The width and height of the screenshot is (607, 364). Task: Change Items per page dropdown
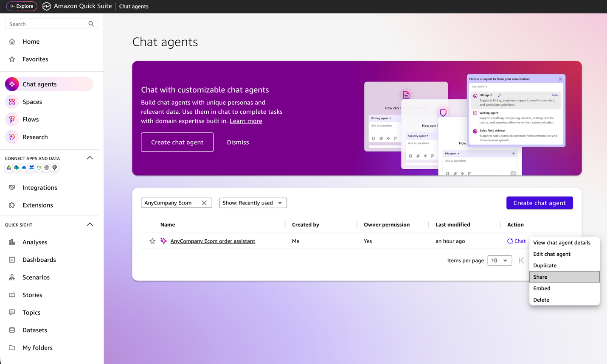tap(499, 260)
